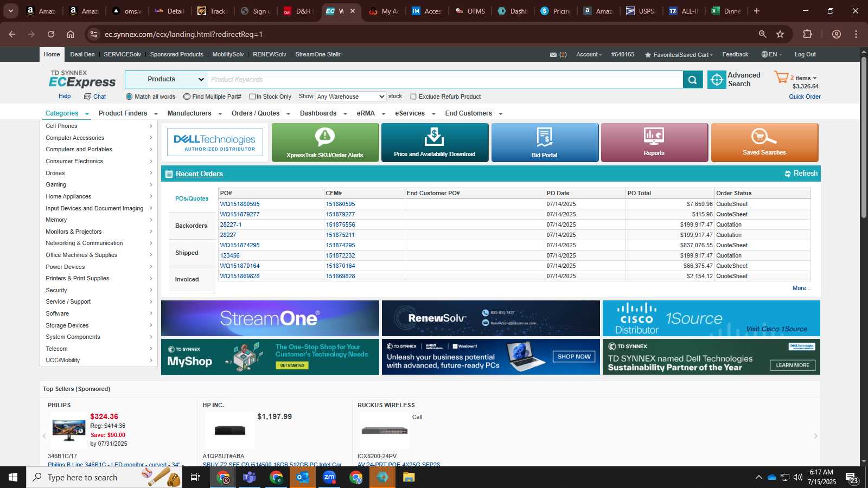Switch to Deal Den tab

coord(82,55)
